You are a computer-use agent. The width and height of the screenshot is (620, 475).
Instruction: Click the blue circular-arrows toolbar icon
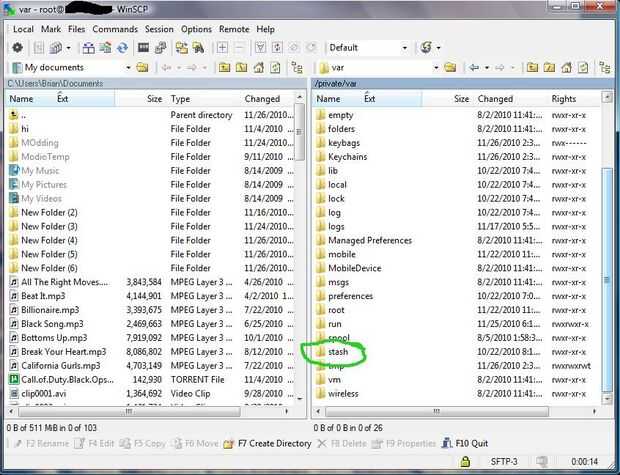122,48
